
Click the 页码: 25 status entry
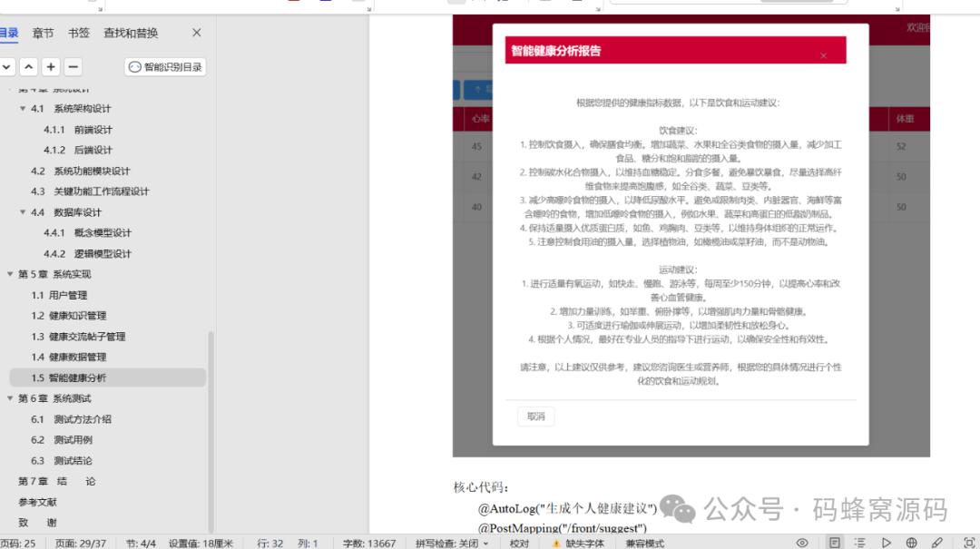(x=18, y=544)
